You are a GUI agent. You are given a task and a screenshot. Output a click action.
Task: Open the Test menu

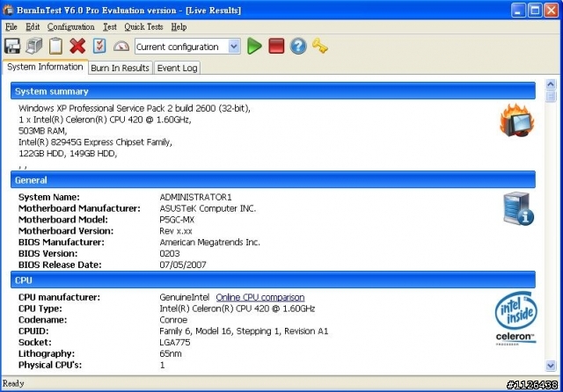click(x=110, y=27)
